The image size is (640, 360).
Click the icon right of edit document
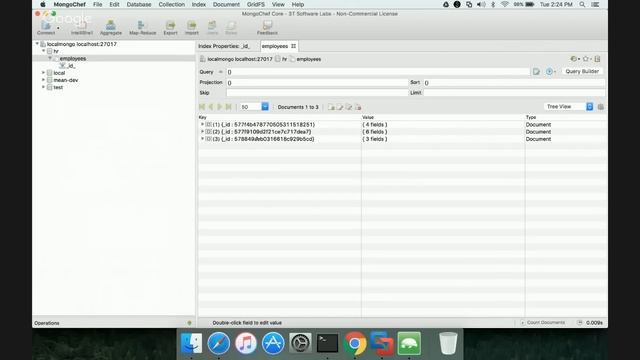(x=349, y=107)
